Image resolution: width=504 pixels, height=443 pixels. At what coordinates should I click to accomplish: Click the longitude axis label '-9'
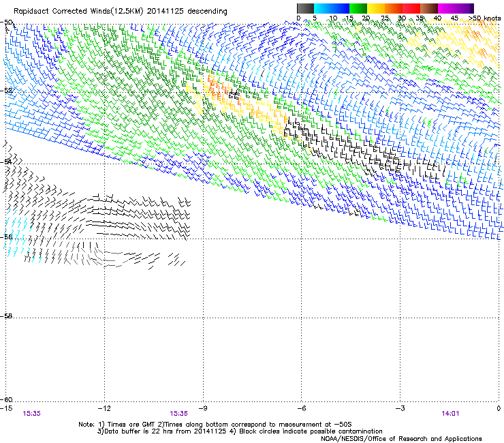(203, 408)
